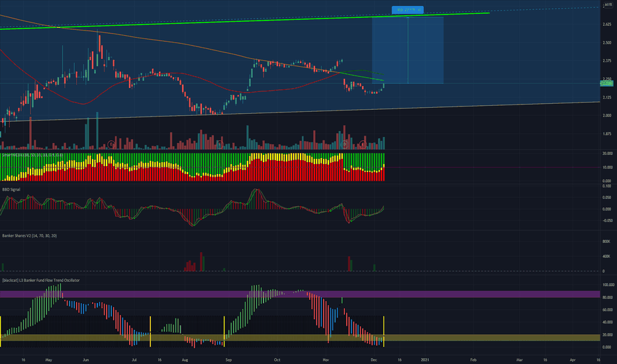Click the 60.000 oscillator scale value

607,310
